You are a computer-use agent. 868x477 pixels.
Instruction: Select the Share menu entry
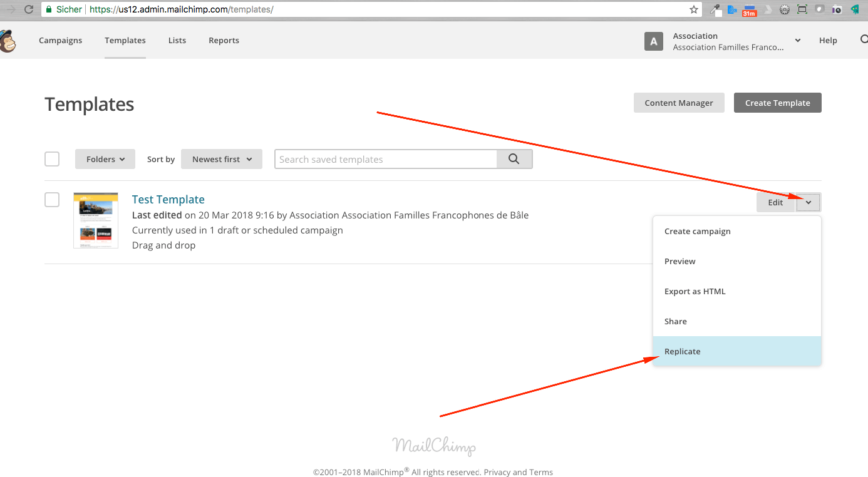[737, 321]
